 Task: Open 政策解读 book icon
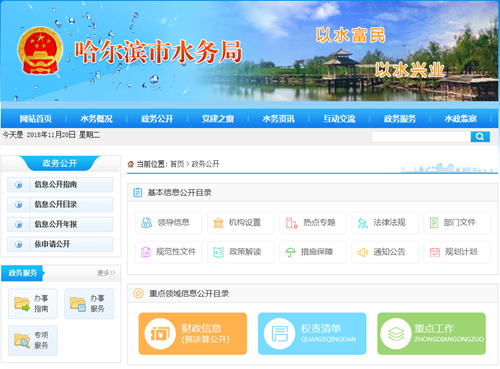pyautogui.click(x=218, y=252)
